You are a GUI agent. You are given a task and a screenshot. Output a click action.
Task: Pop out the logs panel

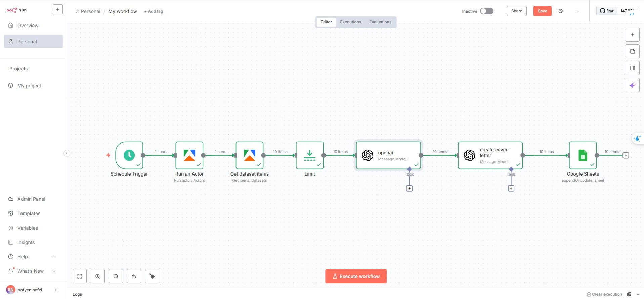coord(629,294)
